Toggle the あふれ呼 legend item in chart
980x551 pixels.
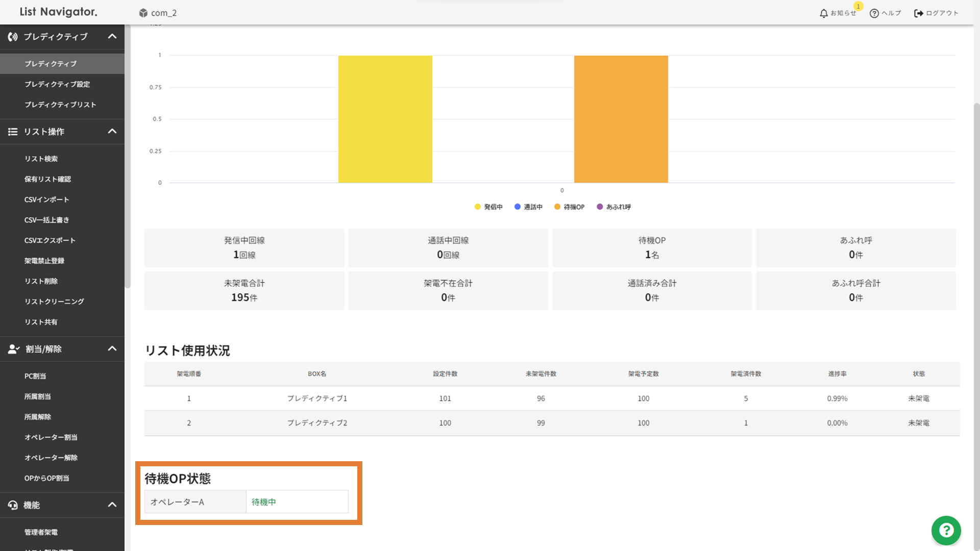tap(614, 207)
